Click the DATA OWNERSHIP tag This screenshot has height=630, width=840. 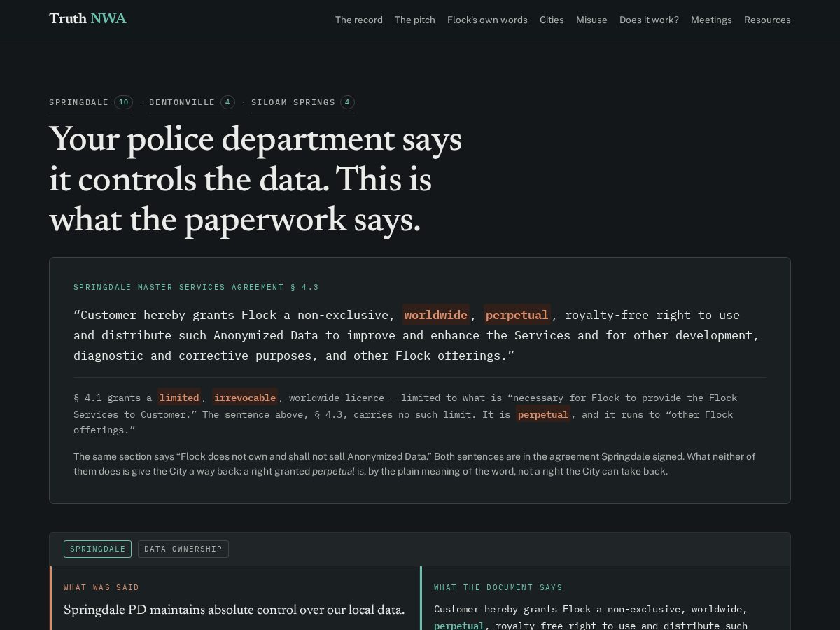[183, 549]
